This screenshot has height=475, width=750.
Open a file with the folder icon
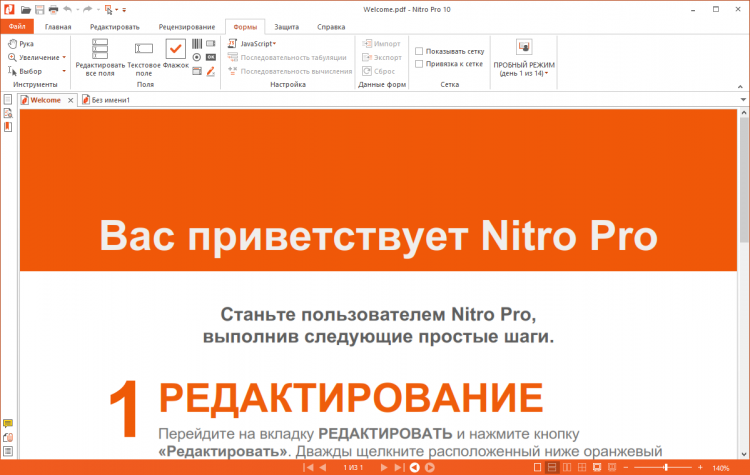click(x=25, y=9)
